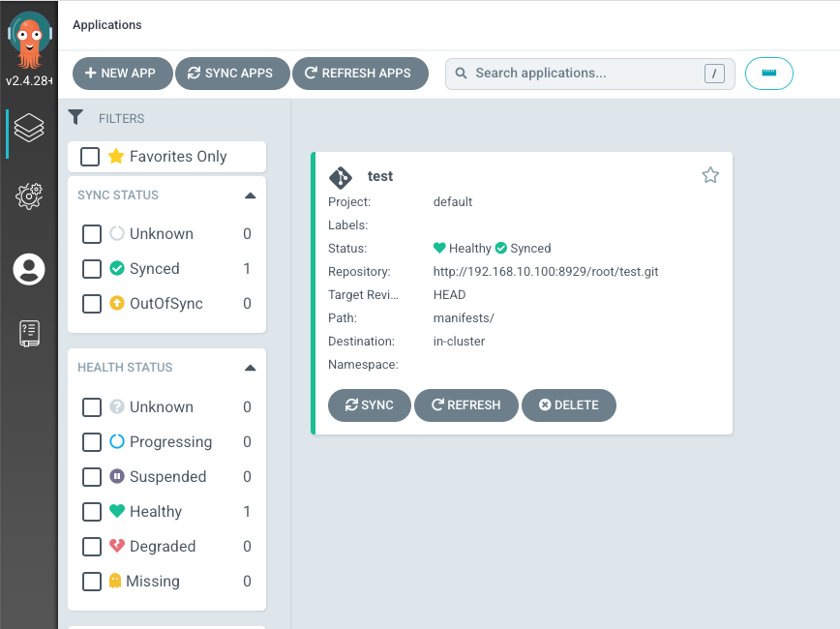
Task: Delete the test application
Action: coord(569,405)
